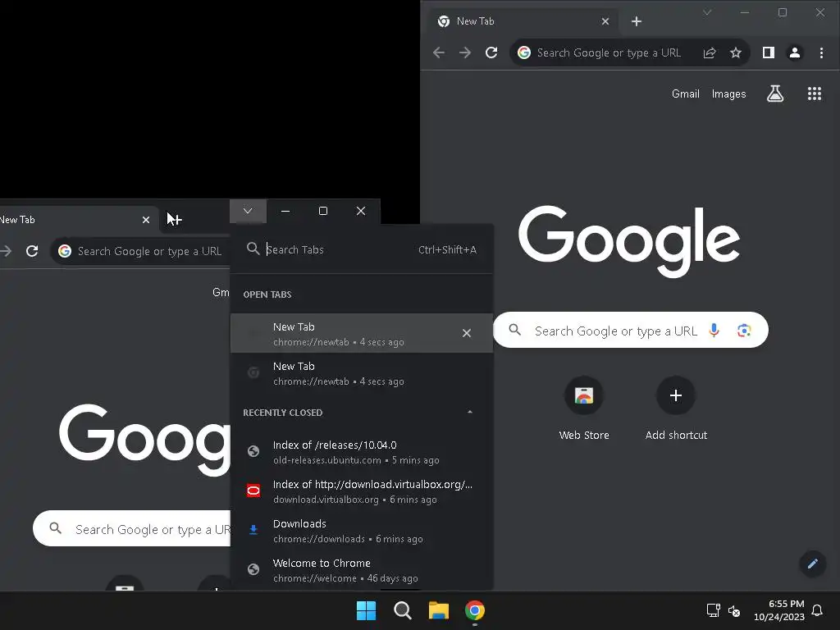Click forward arrow in right Chrome window
Image resolution: width=840 pixels, height=630 pixels.
[x=465, y=52]
